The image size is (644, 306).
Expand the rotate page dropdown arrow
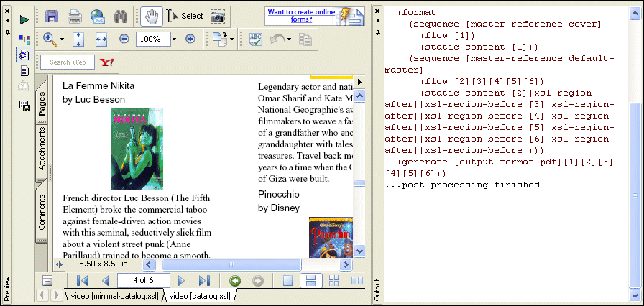coord(231,39)
